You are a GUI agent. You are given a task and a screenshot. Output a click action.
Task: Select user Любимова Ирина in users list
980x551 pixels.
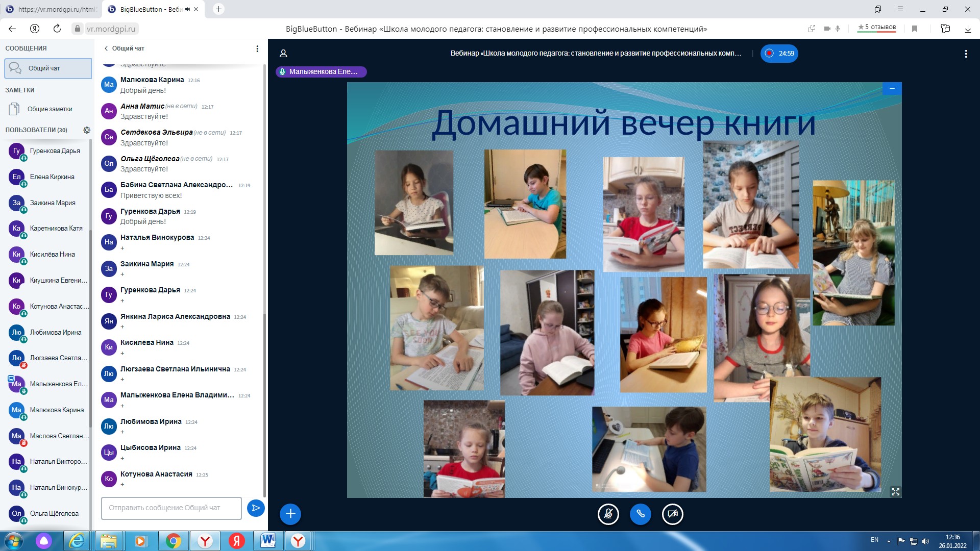[48, 333]
